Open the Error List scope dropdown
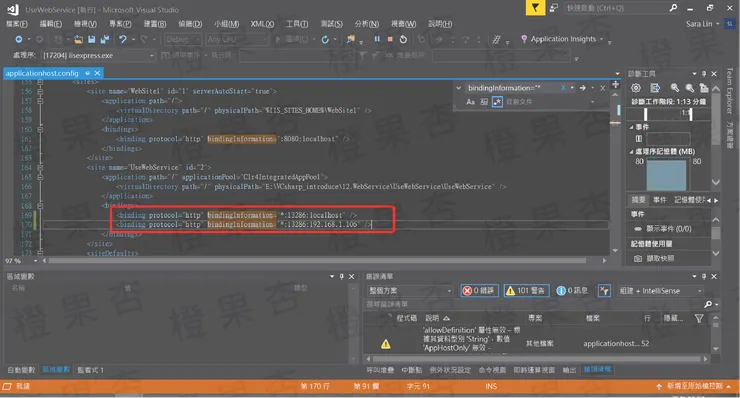 coord(410,291)
